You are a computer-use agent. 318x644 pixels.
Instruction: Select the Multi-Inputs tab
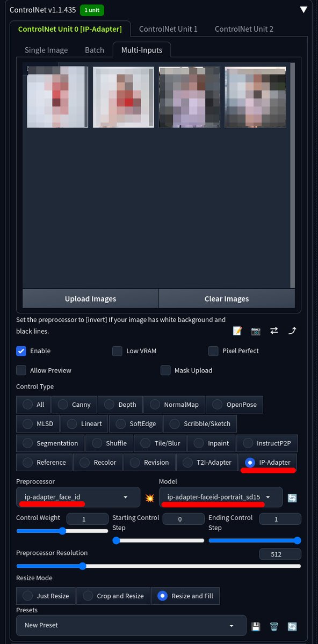point(141,50)
